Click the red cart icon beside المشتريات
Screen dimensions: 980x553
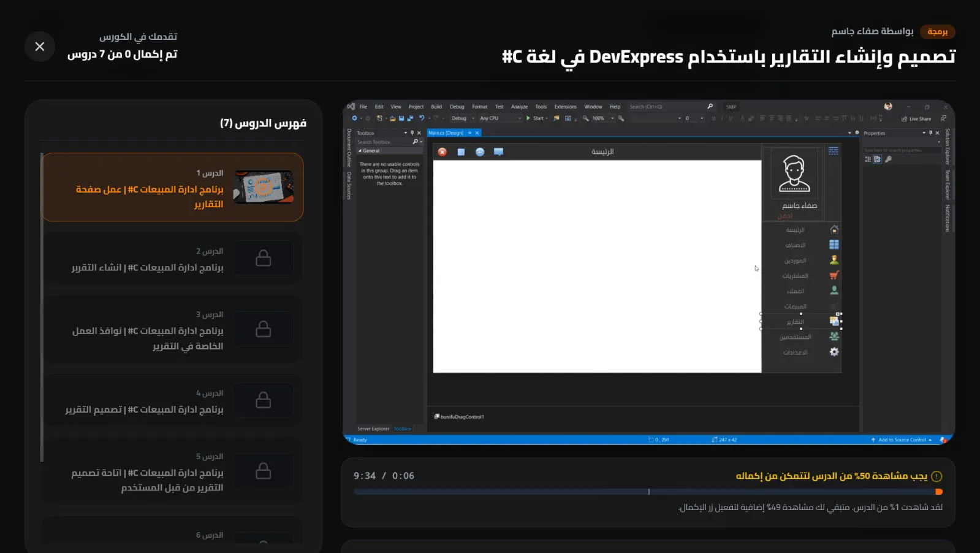click(x=834, y=275)
